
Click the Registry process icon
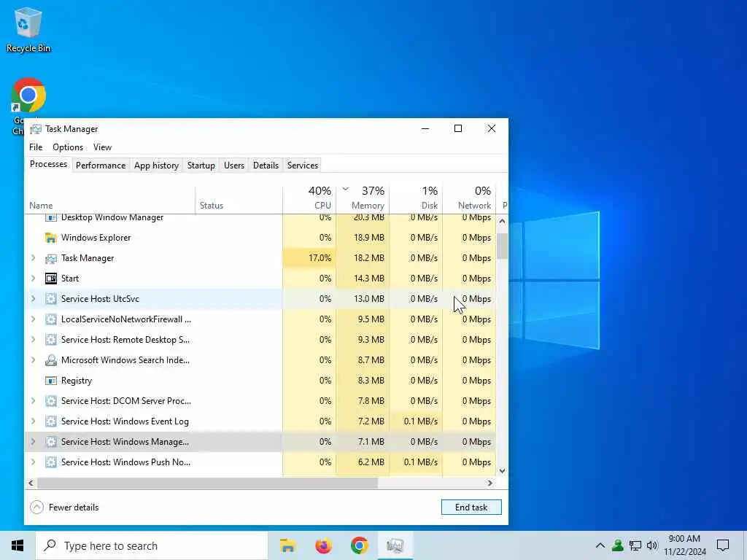pos(51,381)
